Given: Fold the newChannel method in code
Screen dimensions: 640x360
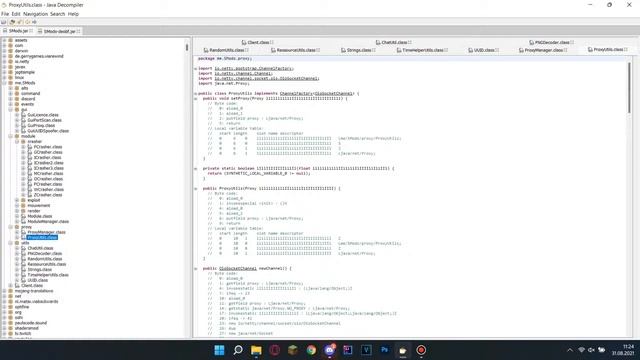Looking at the screenshot, I should [196, 269].
